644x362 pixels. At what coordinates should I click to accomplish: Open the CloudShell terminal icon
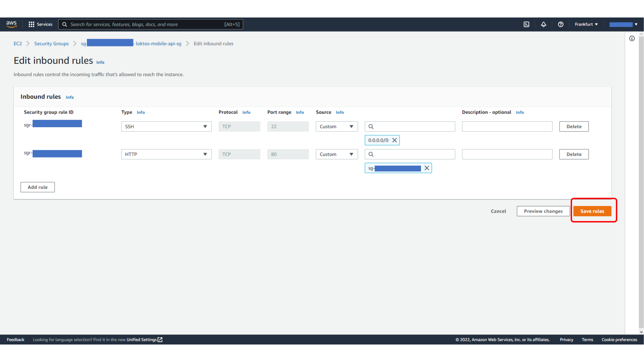(526, 24)
